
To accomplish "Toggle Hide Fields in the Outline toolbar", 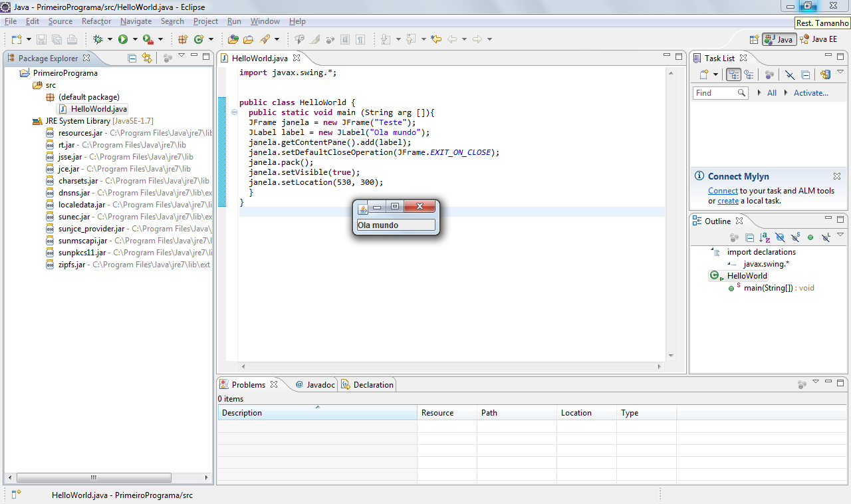I will [780, 237].
